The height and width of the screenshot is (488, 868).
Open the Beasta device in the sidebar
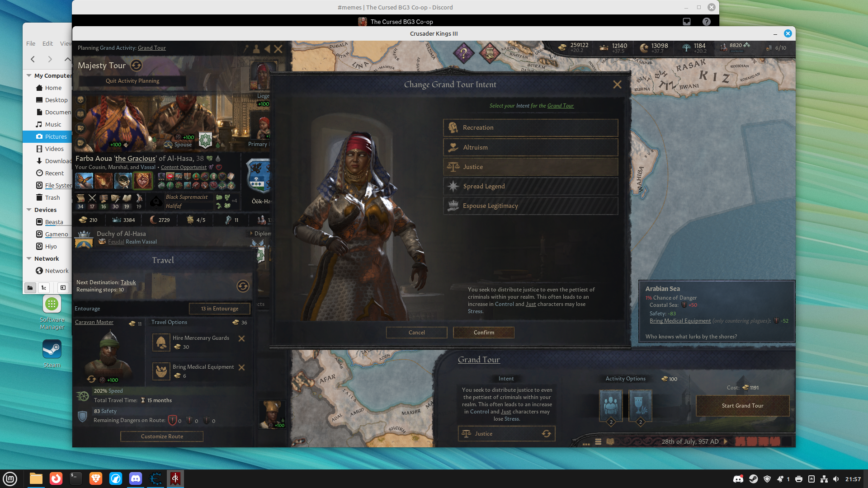pos(47,222)
